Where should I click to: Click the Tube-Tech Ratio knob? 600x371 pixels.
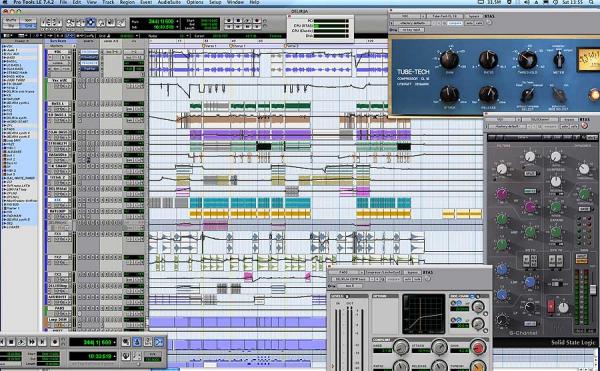(488, 60)
